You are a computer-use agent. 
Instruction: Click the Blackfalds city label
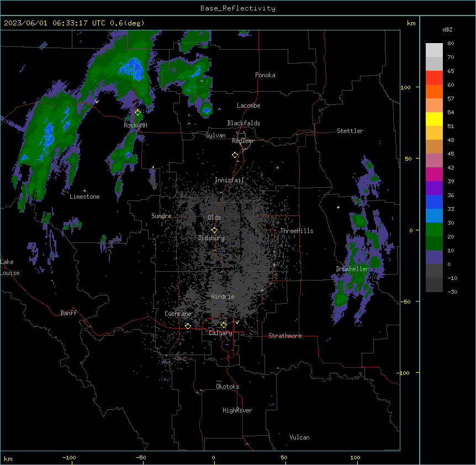[244, 123]
